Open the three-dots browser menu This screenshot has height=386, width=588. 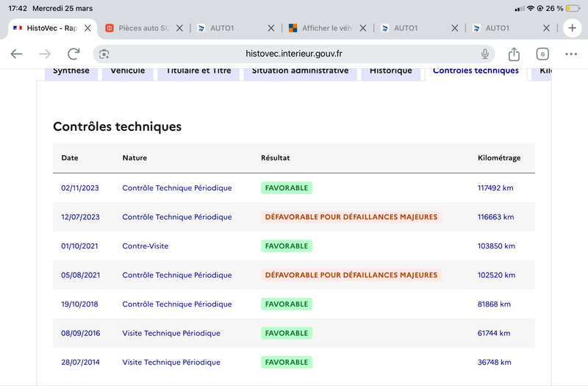[571, 54]
